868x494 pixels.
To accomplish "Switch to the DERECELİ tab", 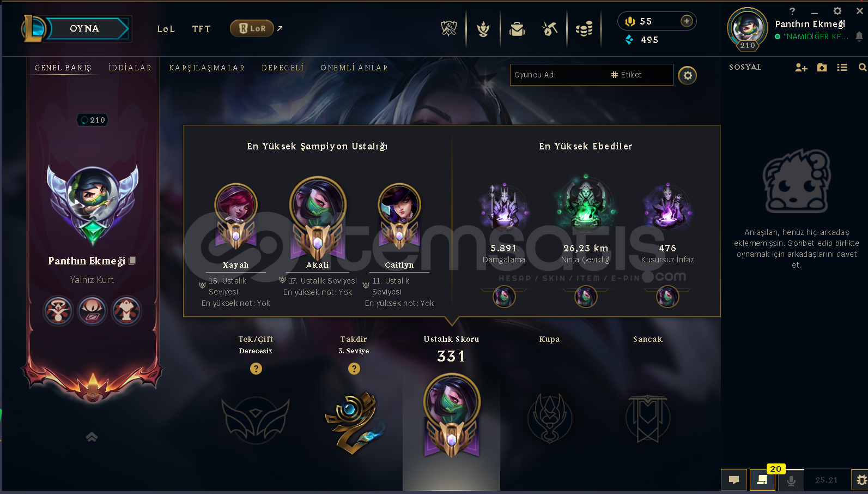I will pyautogui.click(x=282, y=68).
